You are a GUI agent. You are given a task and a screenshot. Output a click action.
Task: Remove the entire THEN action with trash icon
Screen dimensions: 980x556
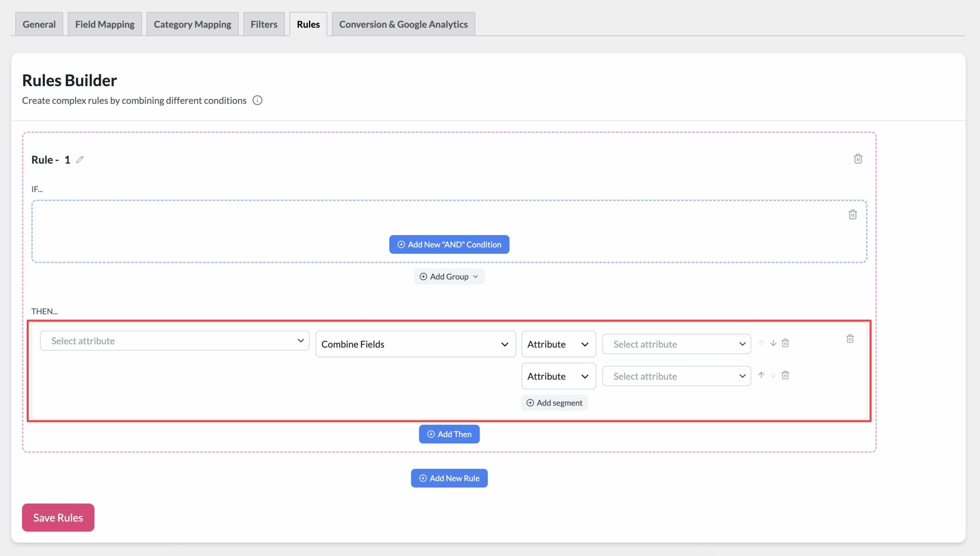(850, 339)
